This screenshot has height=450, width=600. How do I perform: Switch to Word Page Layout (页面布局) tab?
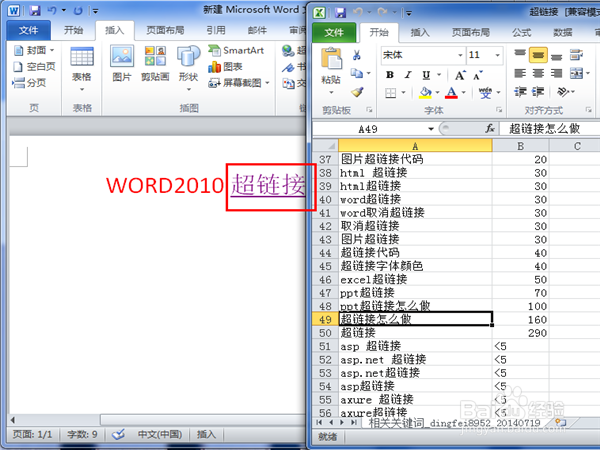pyautogui.click(x=165, y=30)
